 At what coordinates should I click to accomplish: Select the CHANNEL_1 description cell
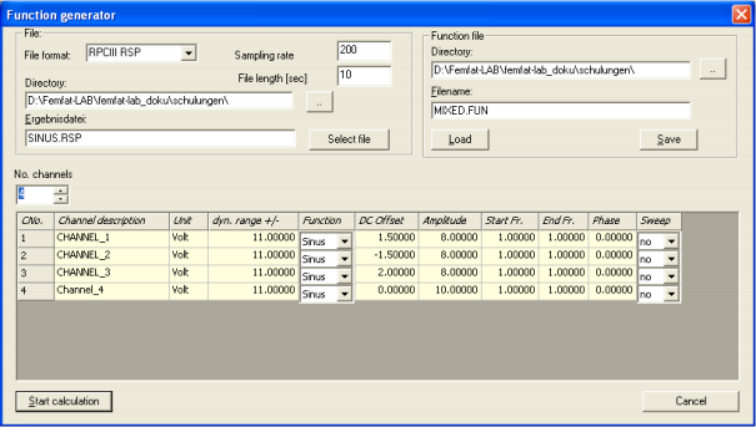(x=112, y=238)
